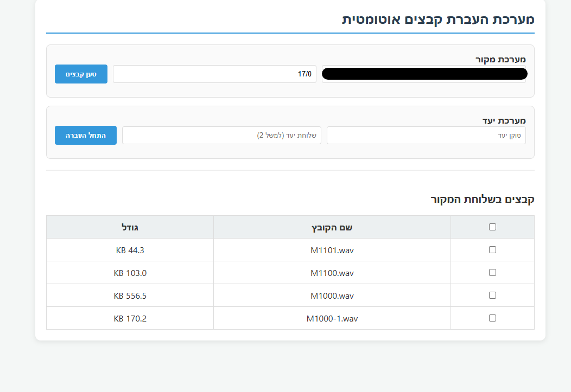Check the checkbox for M1100.wav
The width and height of the screenshot is (571, 392).
492,272
